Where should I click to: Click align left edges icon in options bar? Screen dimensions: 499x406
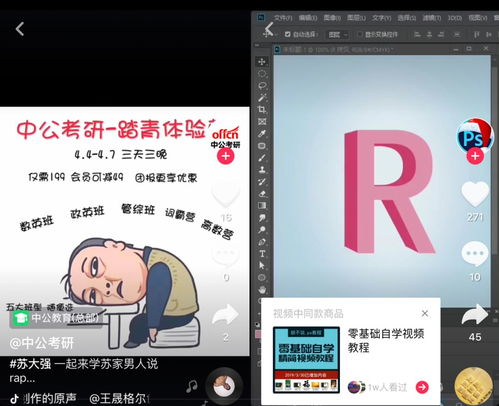417,34
